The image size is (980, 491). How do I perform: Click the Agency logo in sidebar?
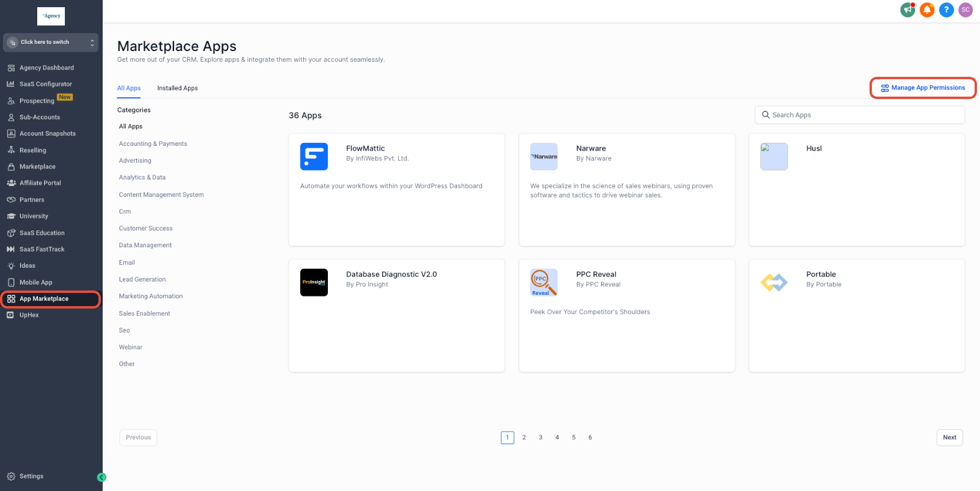[x=51, y=16]
